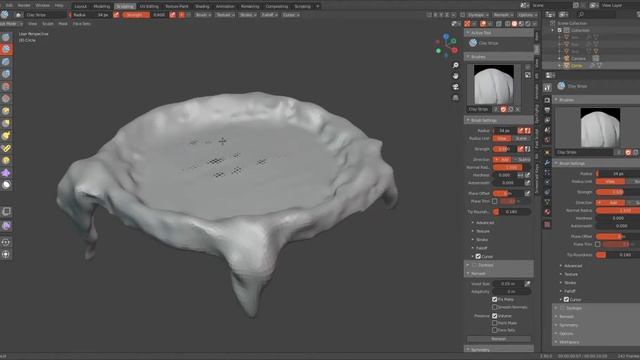Open Render properties tab
The height and width of the screenshot is (360, 640).
(547, 100)
